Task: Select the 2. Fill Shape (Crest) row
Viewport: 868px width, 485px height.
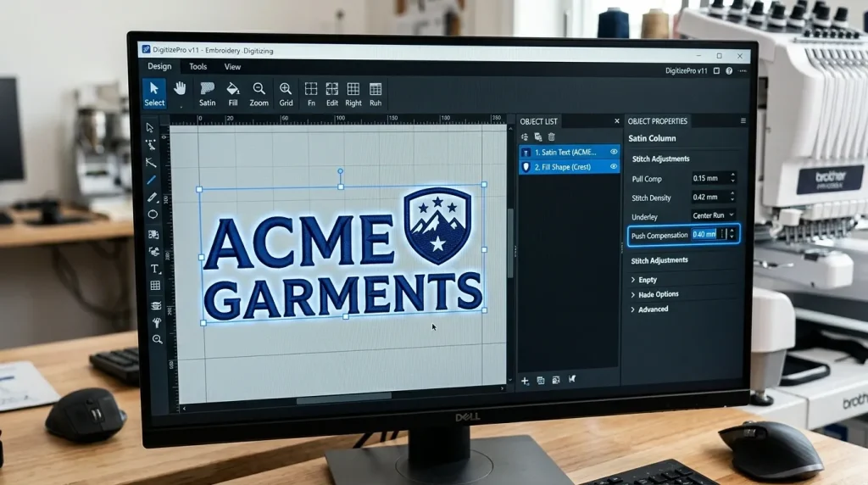Action: 569,167
